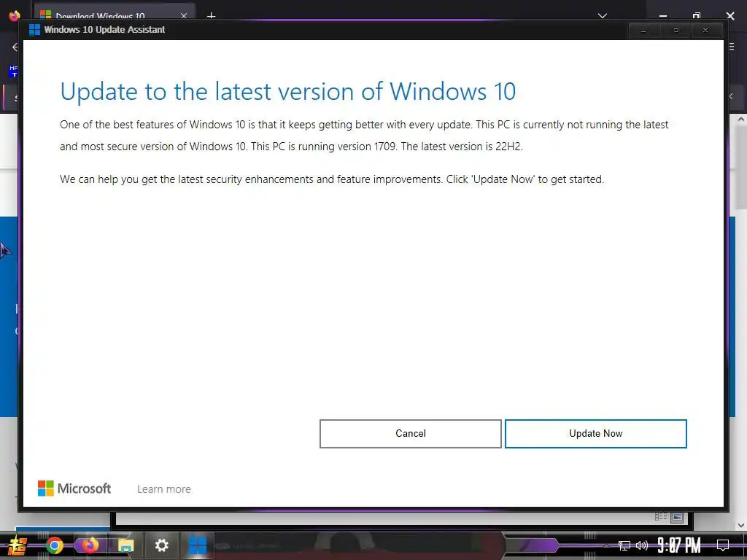Screen dimensions: 747x560
Task: Click the Update to latest version heading
Action: 287,91
